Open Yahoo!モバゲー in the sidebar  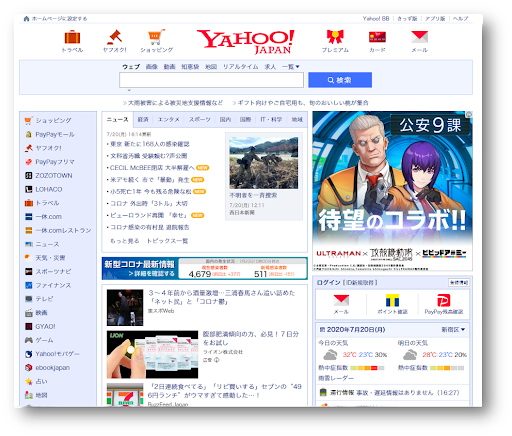[x=57, y=354]
